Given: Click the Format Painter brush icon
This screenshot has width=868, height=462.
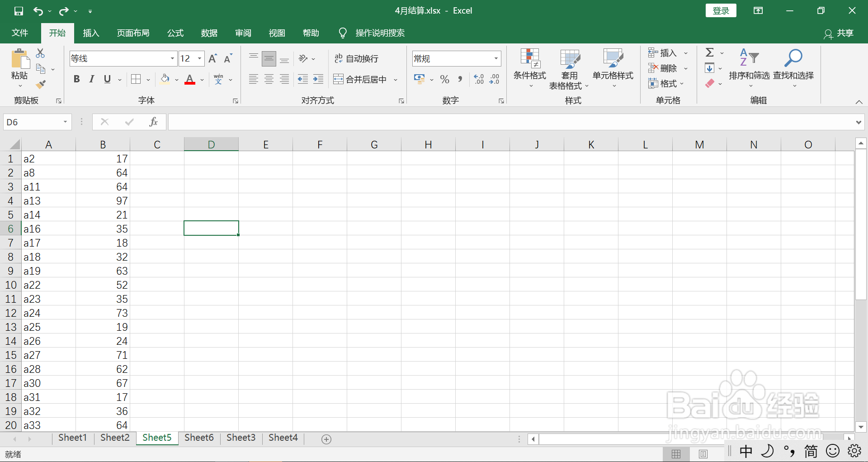Looking at the screenshot, I should (x=41, y=84).
